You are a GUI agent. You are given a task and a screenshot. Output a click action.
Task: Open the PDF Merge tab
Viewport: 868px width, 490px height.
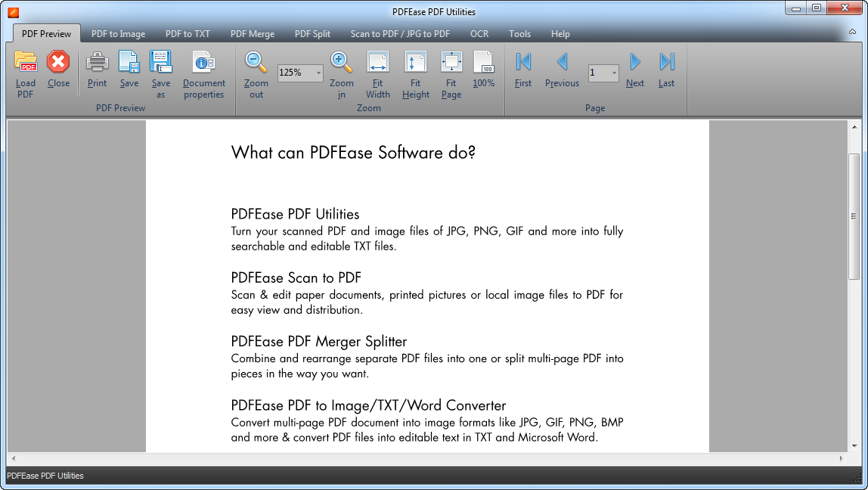tap(253, 34)
